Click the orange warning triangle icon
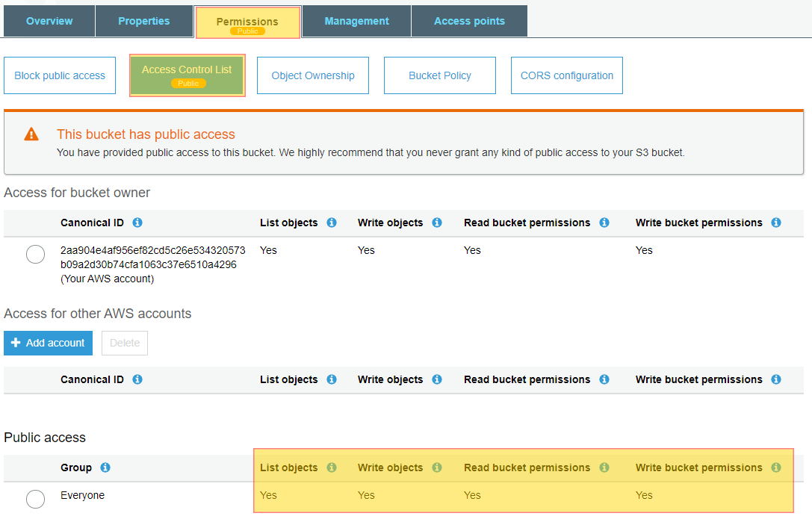Image resolution: width=812 pixels, height=522 pixels. point(31,134)
